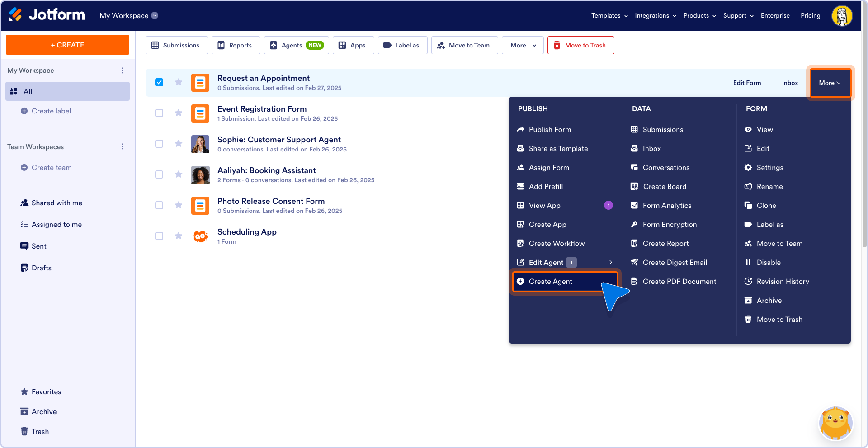The height and width of the screenshot is (448, 868).
Task: Expand the Products dropdown menu
Action: tap(700, 15)
